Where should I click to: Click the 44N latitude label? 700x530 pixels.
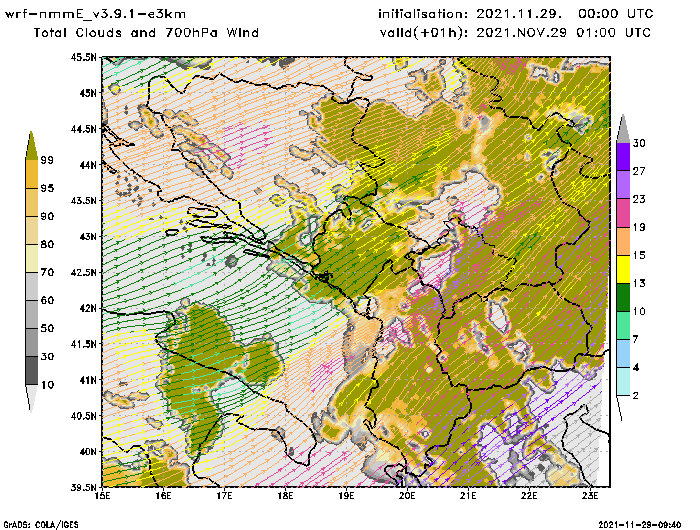click(x=88, y=165)
